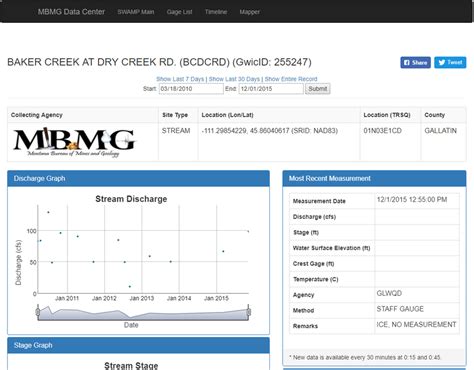Screen dimensions: 474x370
Task: Click the ICE, NO MEASUREMENT remark
Action: click(x=416, y=324)
